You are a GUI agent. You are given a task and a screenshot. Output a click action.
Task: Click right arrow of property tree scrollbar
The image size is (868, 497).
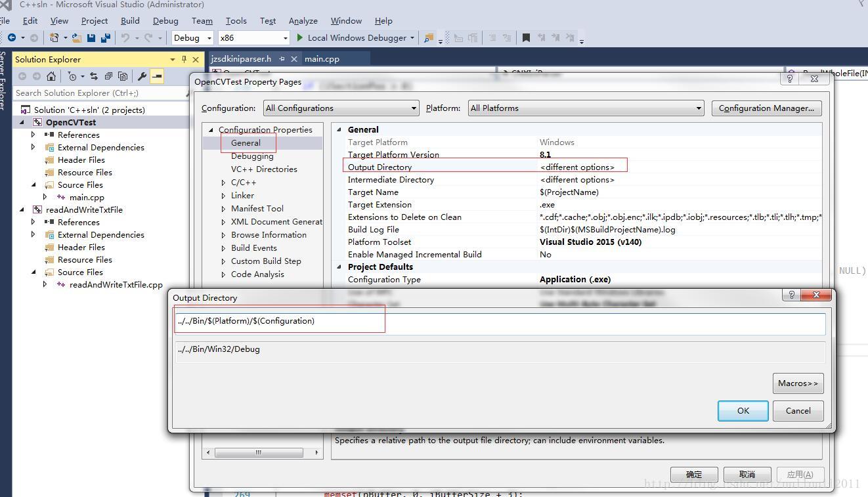[316, 452]
